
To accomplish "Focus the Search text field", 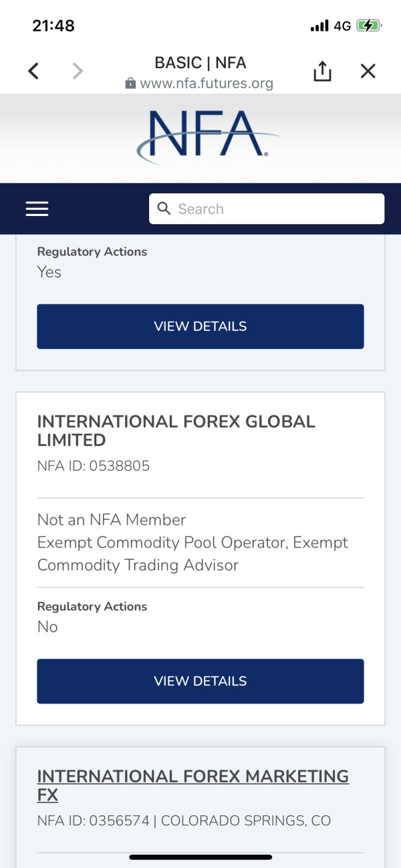I will tap(274, 209).
